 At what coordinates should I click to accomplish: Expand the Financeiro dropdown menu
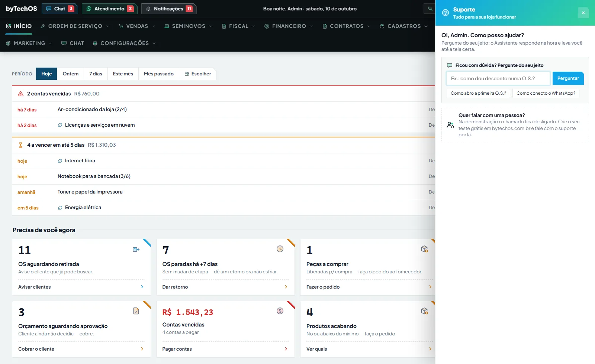coord(289,26)
